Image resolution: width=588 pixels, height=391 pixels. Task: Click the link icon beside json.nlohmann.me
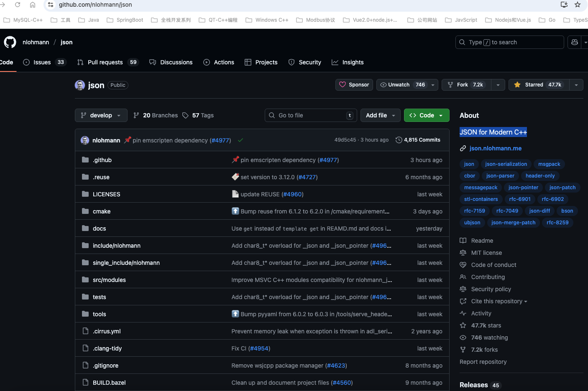click(463, 148)
